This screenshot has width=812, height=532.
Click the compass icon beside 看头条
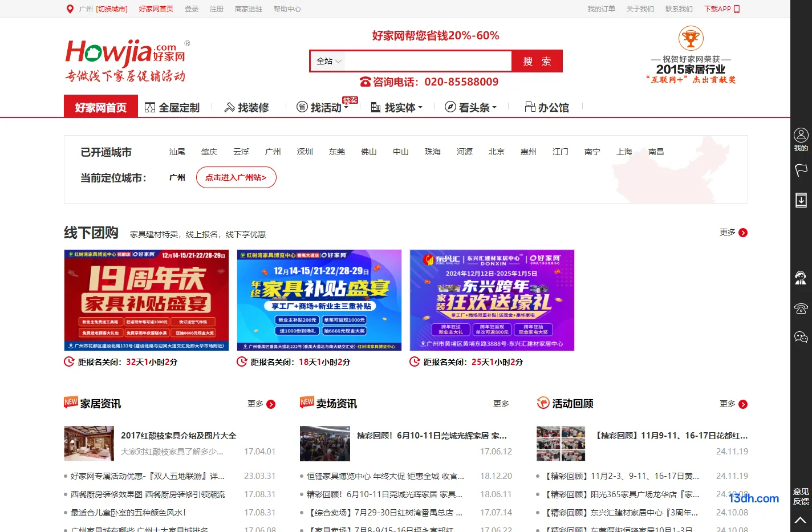tap(450, 107)
